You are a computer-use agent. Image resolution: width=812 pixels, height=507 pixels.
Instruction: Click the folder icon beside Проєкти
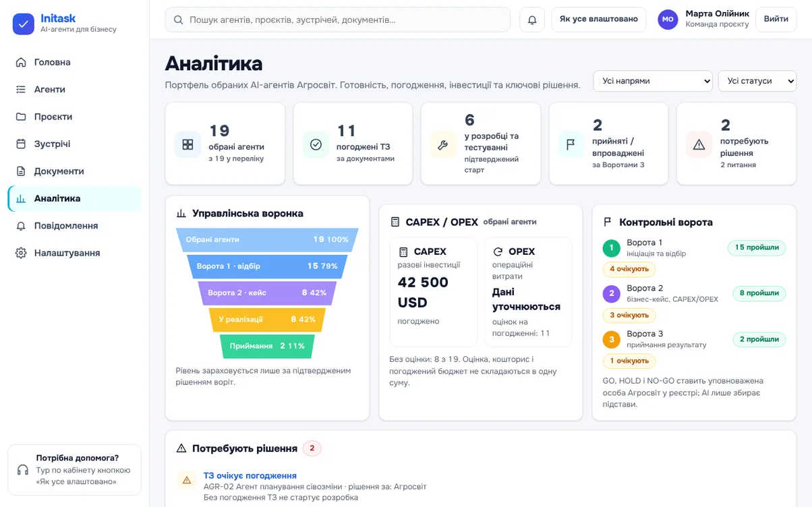21,117
